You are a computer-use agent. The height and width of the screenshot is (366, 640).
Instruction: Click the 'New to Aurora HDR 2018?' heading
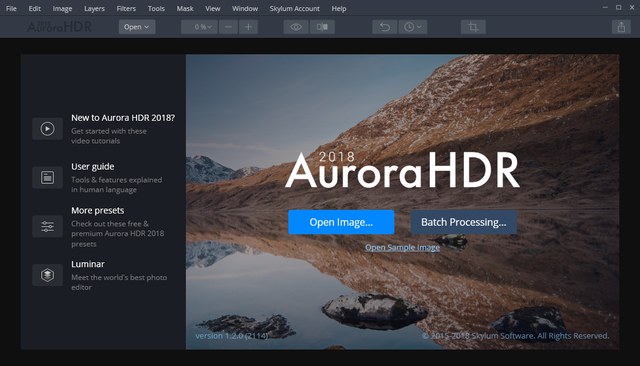click(123, 118)
